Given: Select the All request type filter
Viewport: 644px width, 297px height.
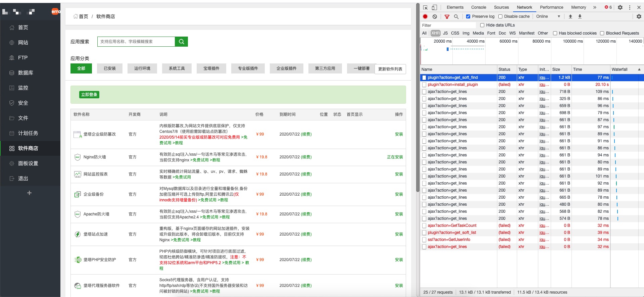Looking at the screenshot, I should click(424, 33).
